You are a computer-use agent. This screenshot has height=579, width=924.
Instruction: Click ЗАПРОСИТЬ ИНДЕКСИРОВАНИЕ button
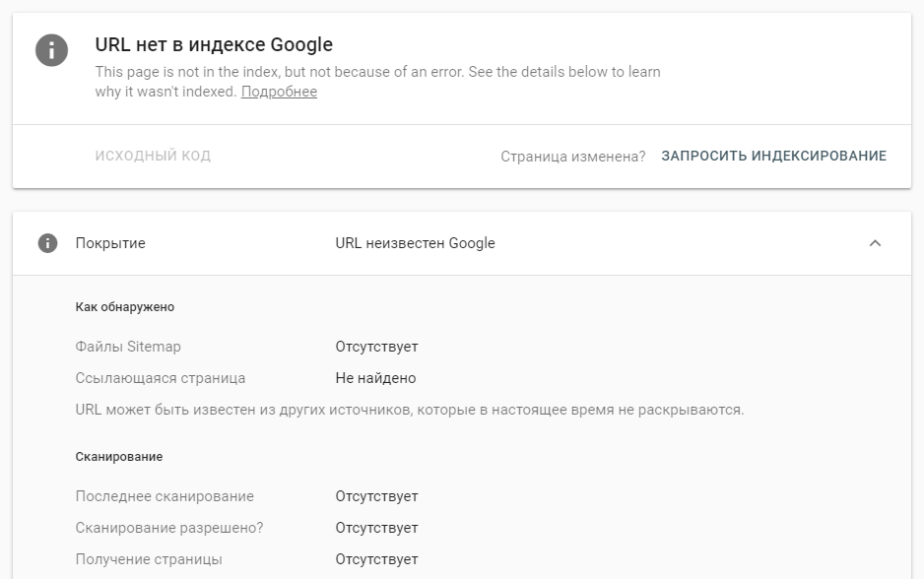(x=773, y=156)
